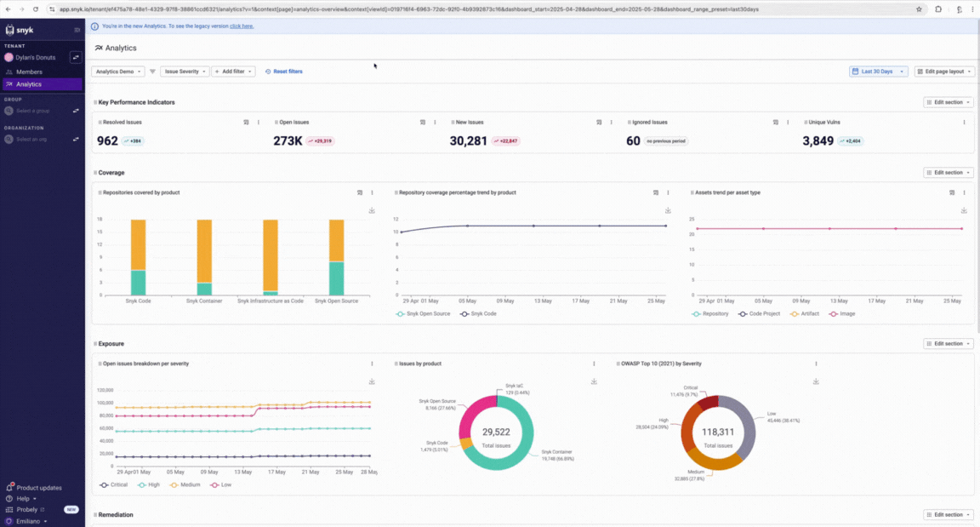Toggle the Snyk Code legend series
This screenshot has width=980, height=527.
pos(479,314)
